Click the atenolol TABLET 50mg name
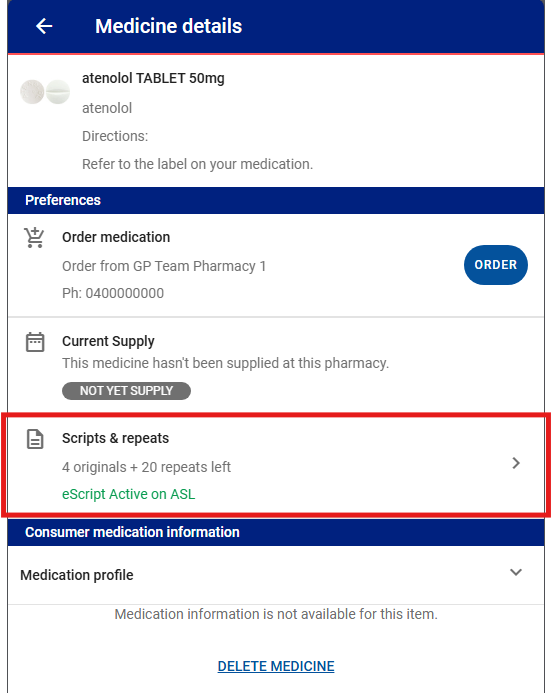551x693 pixels. [153, 78]
